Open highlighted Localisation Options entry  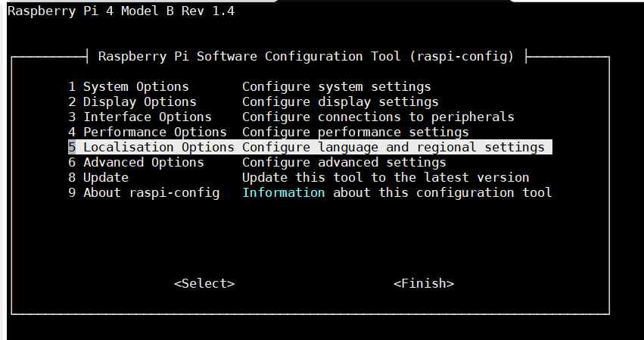point(310,147)
